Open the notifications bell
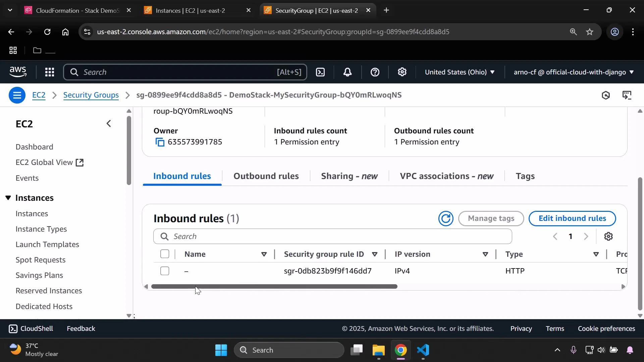The image size is (644, 362). pyautogui.click(x=347, y=72)
